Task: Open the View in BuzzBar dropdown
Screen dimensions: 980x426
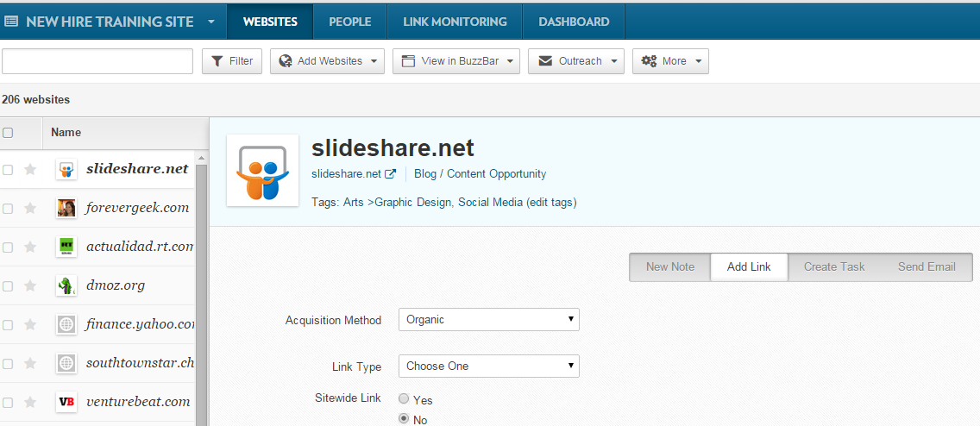Action: [x=456, y=61]
